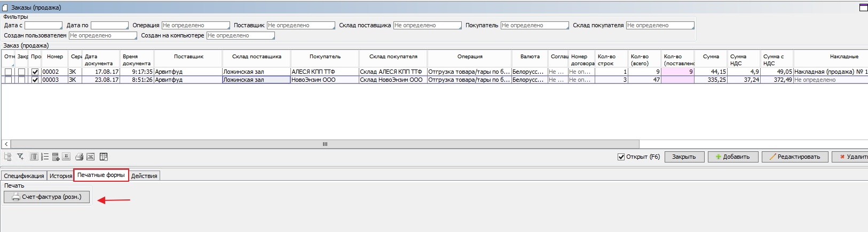
Task: Click the grouping tree icon in toolbar
Action: tap(8, 157)
